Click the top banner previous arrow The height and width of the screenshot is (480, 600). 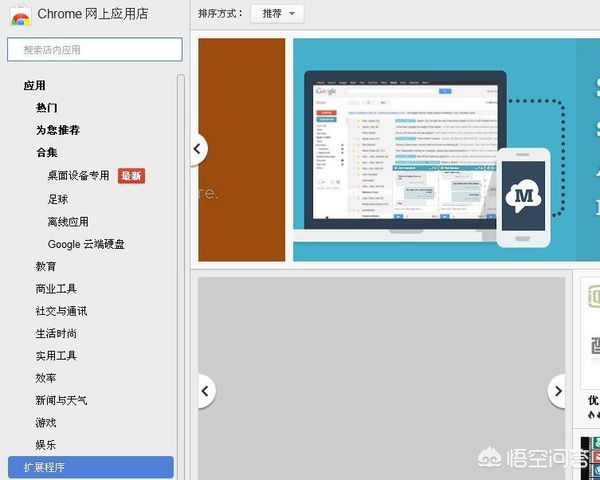[x=198, y=149]
